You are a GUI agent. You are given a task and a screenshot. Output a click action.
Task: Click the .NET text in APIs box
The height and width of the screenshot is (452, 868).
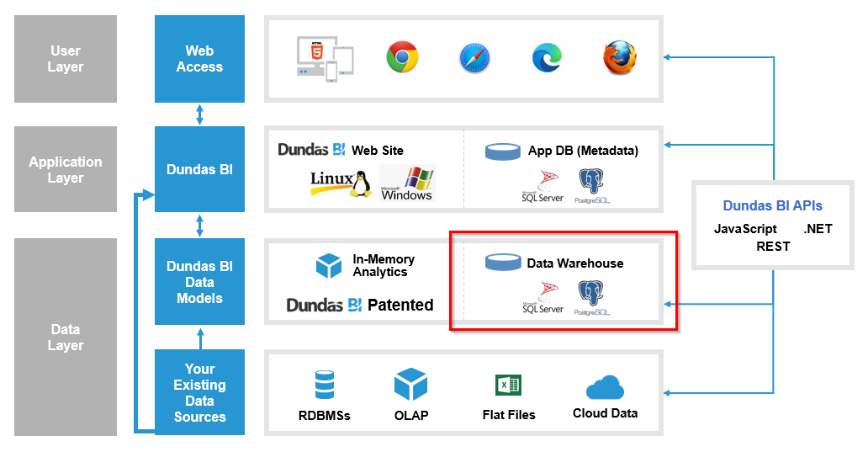tap(818, 229)
